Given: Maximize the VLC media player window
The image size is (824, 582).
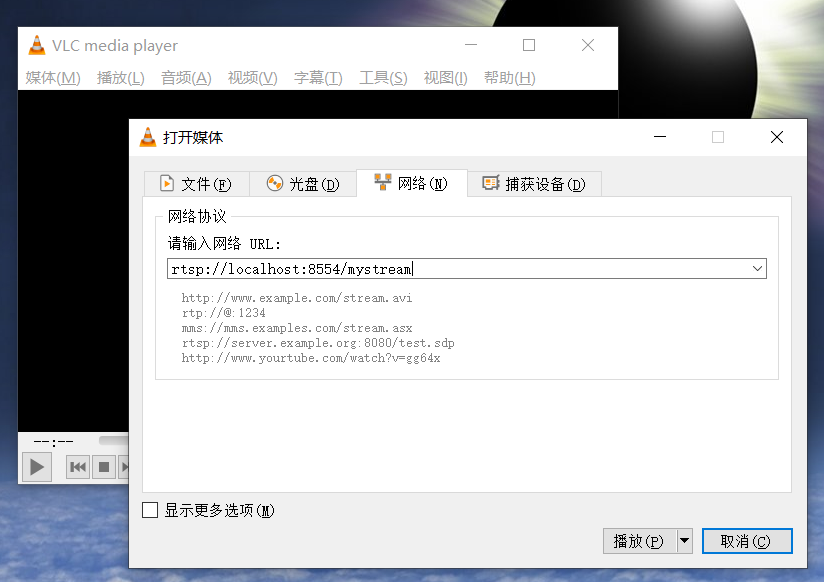Looking at the screenshot, I should tap(529, 45).
